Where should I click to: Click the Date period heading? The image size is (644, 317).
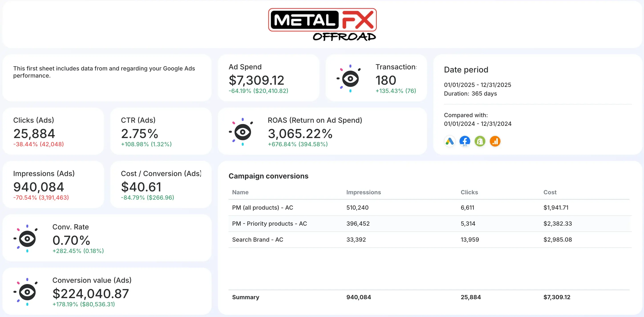tap(466, 70)
